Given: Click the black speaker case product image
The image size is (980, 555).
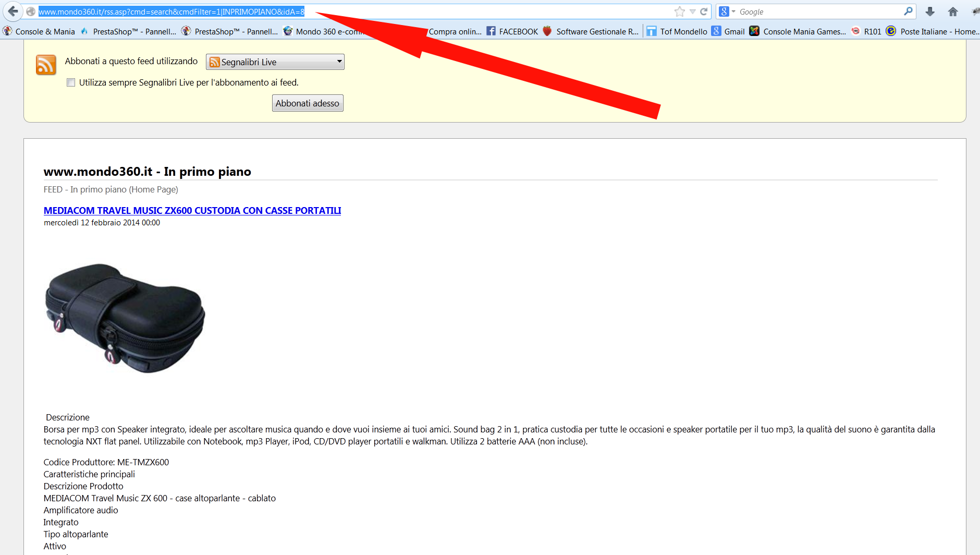Looking at the screenshot, I should click(125, 318).
